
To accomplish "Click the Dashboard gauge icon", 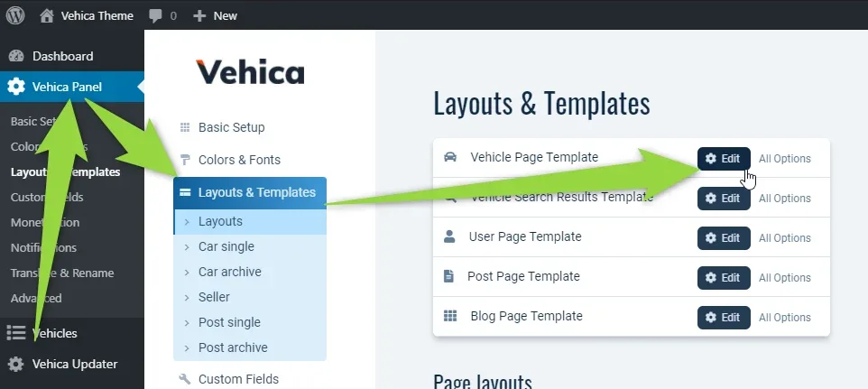I will [x=16, y=56].
